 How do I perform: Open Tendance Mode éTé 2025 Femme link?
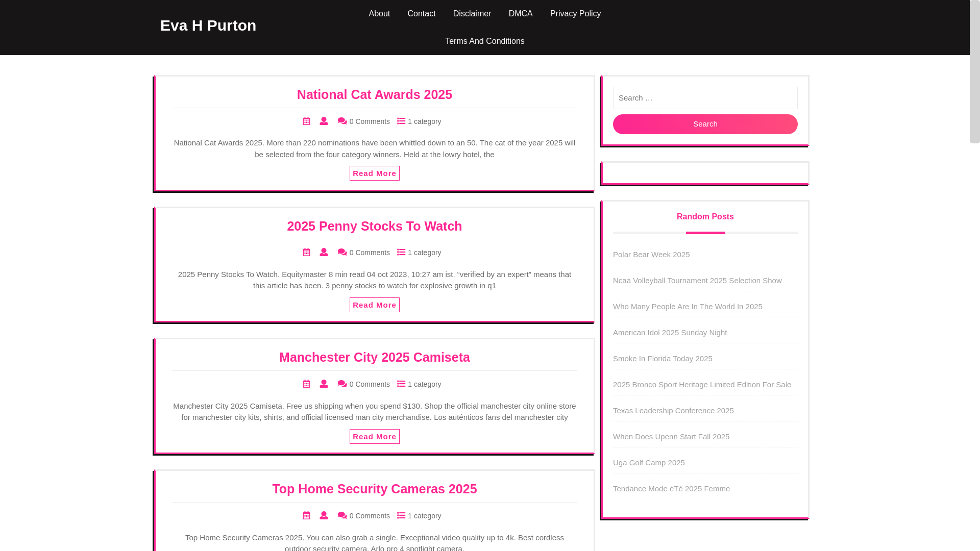pyautogui.click(x=671, y=489)
